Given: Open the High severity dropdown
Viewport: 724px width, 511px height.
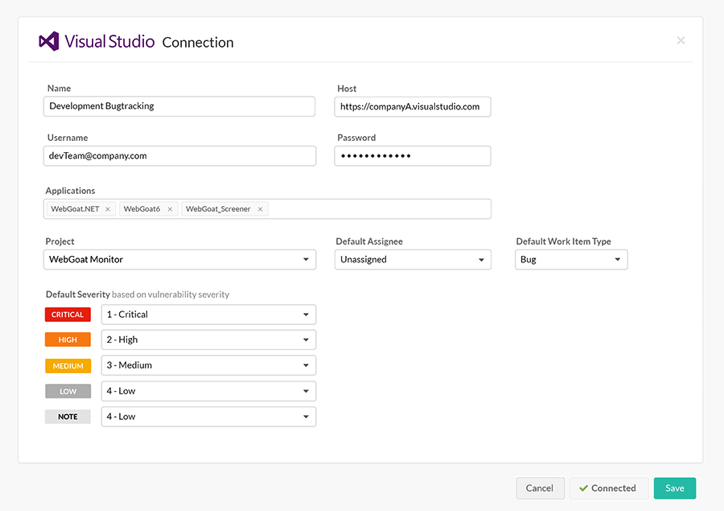Looking at the screenshot, I should (x=208, y=340).
